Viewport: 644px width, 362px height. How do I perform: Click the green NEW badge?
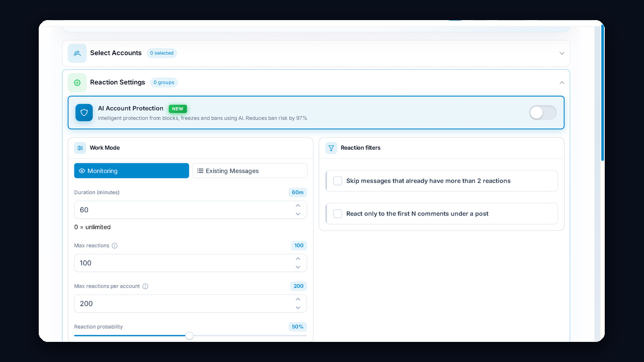pos(178,109)
